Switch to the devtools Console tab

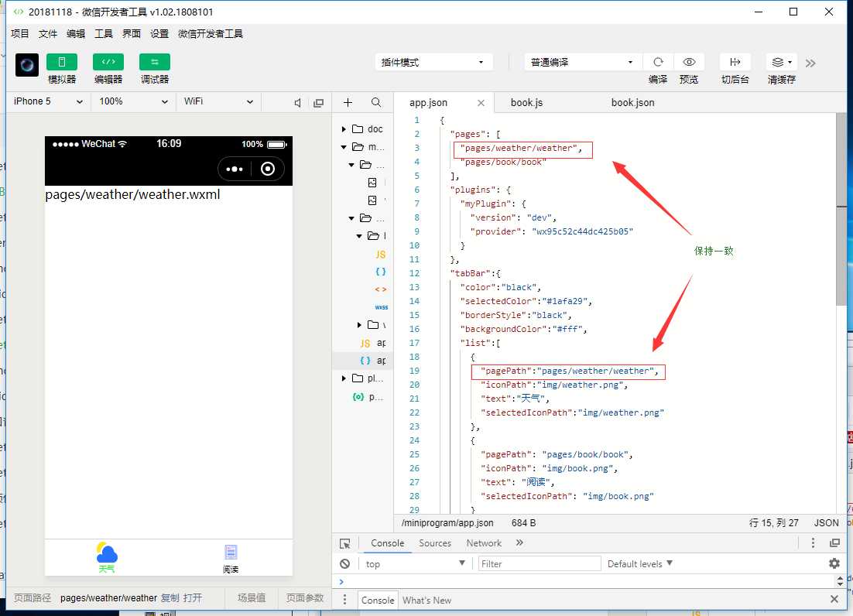click(387, 543)
